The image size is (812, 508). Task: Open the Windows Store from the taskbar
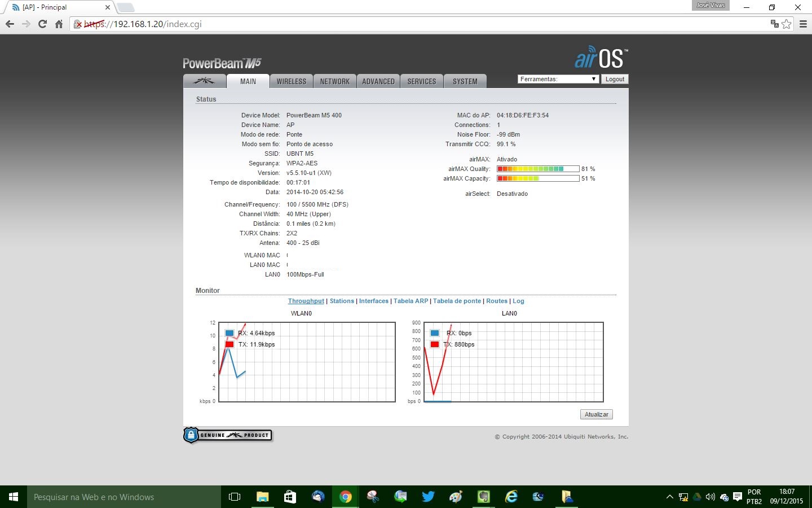coord(290,497)
